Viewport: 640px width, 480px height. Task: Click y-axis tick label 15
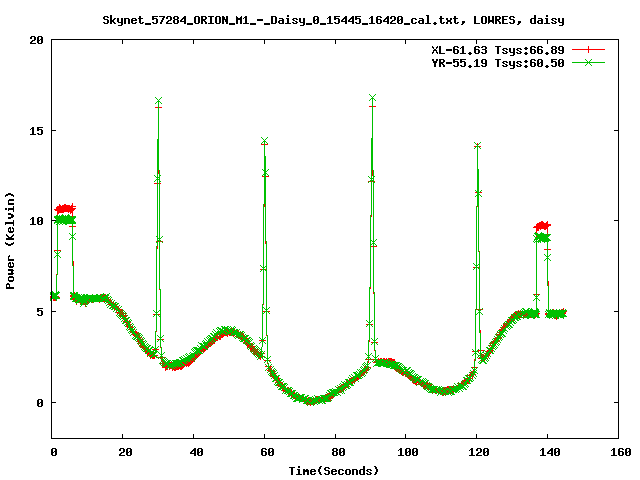coord(36,131)
